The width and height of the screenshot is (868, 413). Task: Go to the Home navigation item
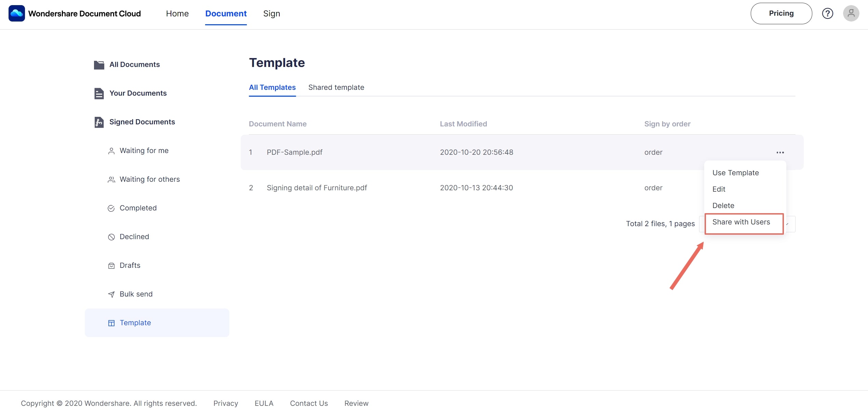(177, 13)
